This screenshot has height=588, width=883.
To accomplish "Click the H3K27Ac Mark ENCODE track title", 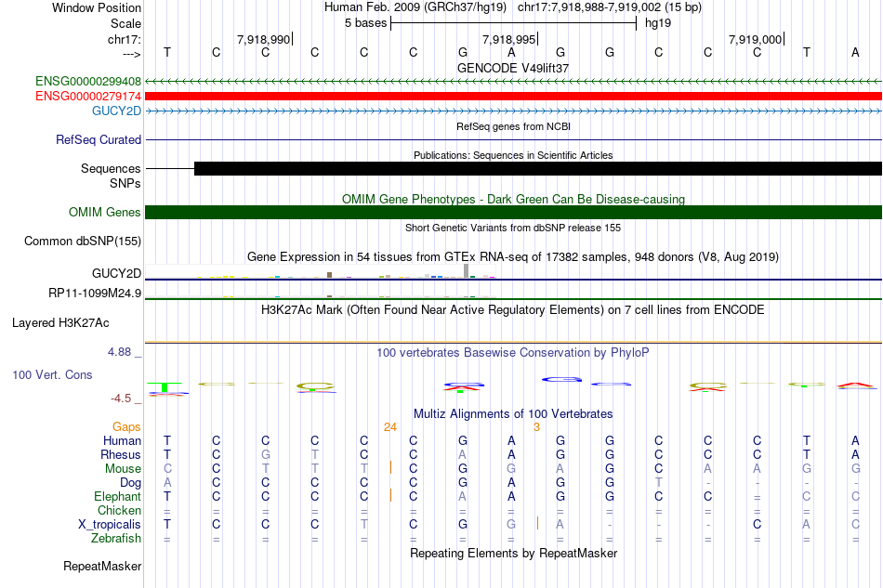I will (x=513, y=310).
